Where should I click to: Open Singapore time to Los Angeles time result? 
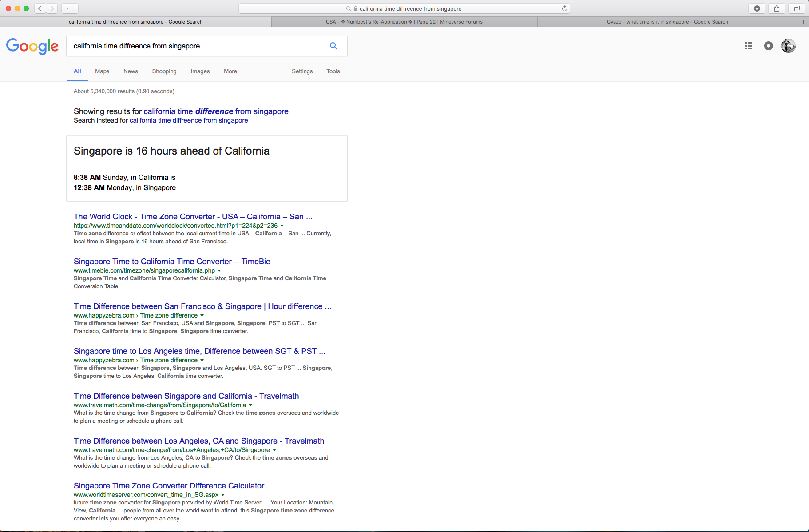click(x=199, y=351)
